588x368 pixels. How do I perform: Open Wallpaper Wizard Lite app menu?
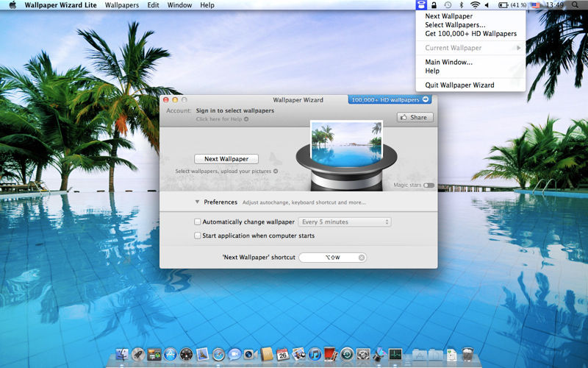click(x=60, y=5)
